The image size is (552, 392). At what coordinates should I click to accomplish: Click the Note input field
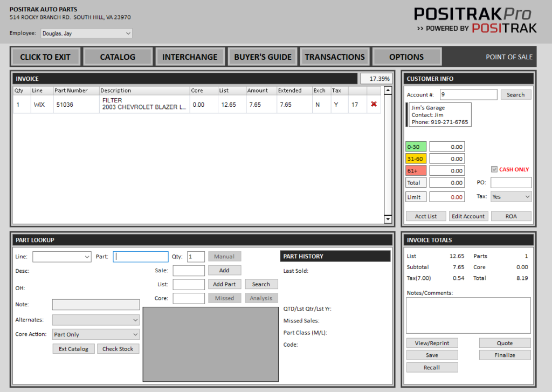click(96, 305)
